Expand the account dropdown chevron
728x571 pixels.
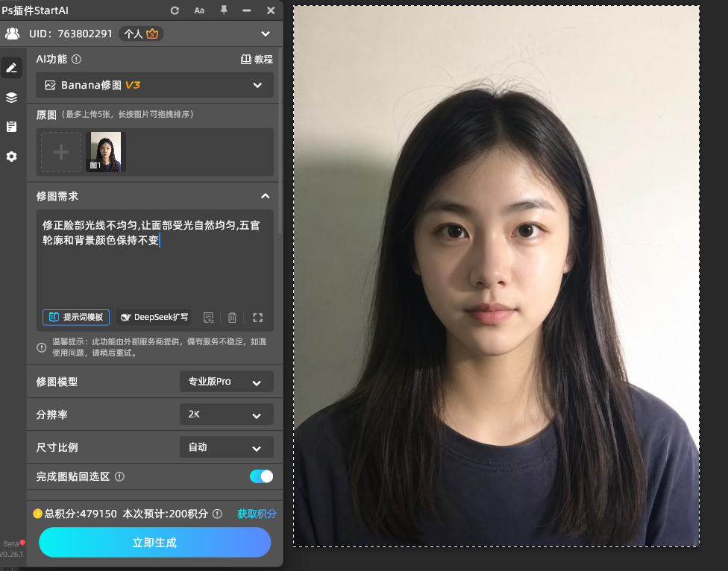266,34
